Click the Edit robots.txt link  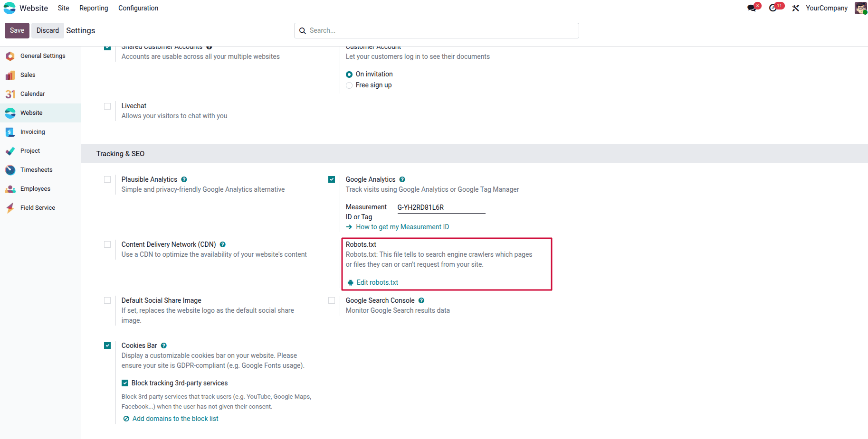tap(373, 282)
